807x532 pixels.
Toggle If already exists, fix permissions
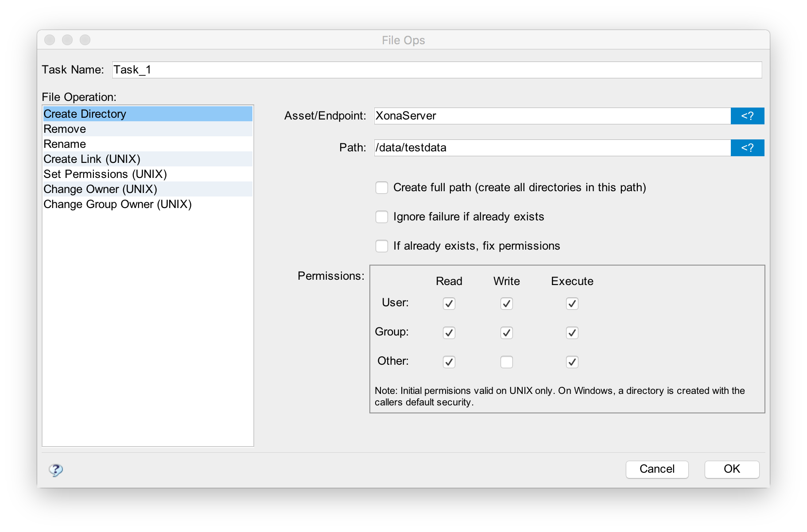[x=382, y=246]
